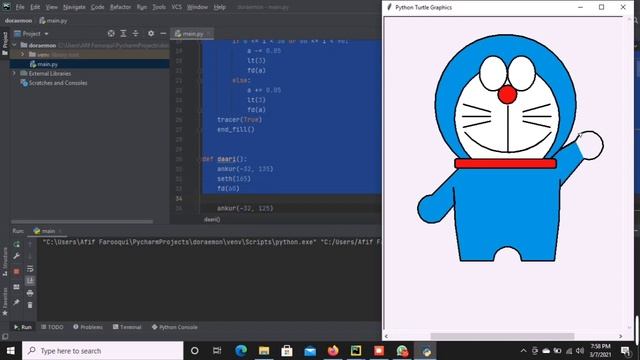Hide the Project tool window with minus icon
Viewport: 640px width, 360px height.
[x=163, y=33]
